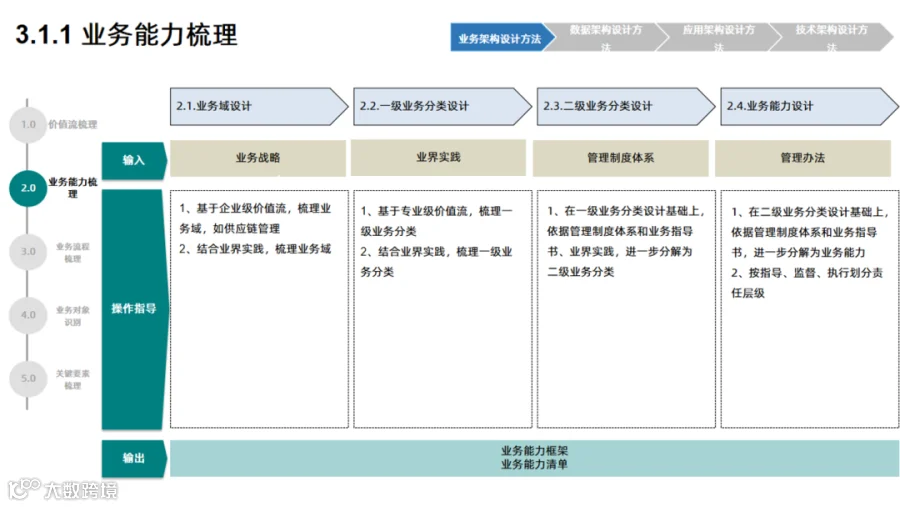Select the 2.3.二级业务分类设计 arrow
This screenshot has height=507, width=900.
click(x=626, y=106)
